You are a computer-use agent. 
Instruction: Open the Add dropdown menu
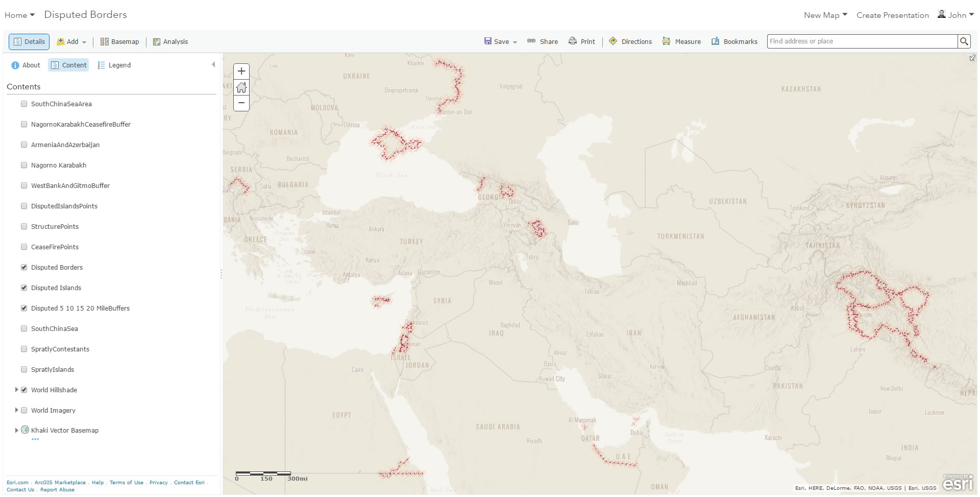[x=71, y=41]
